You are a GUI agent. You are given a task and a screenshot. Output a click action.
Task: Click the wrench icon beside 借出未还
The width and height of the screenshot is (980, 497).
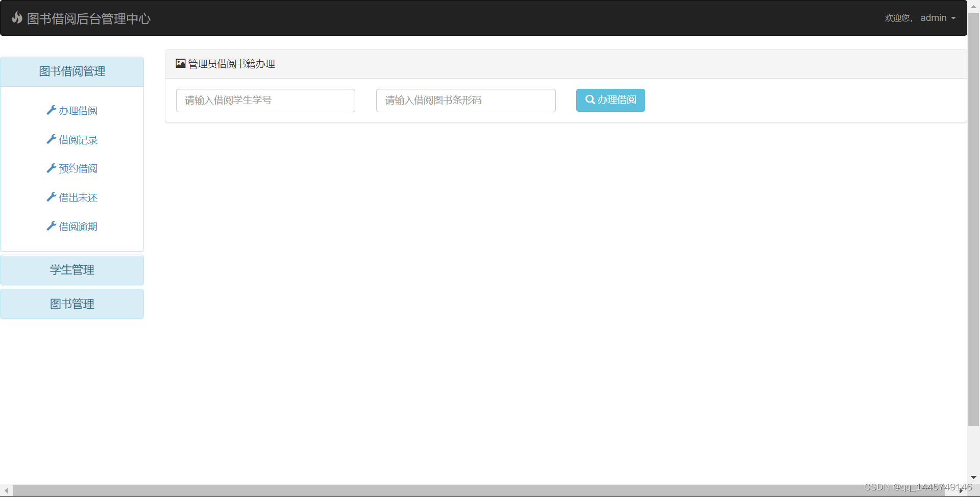(51, 197)
